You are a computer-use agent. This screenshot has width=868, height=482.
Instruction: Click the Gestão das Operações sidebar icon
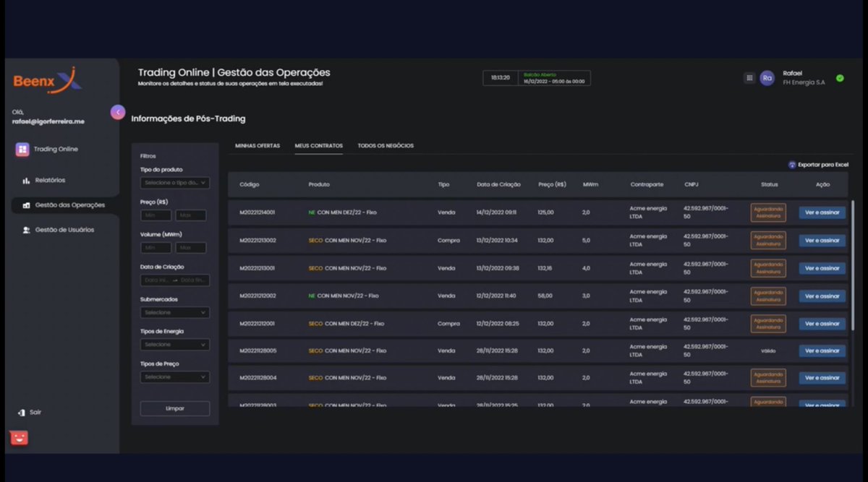point(26,205)
